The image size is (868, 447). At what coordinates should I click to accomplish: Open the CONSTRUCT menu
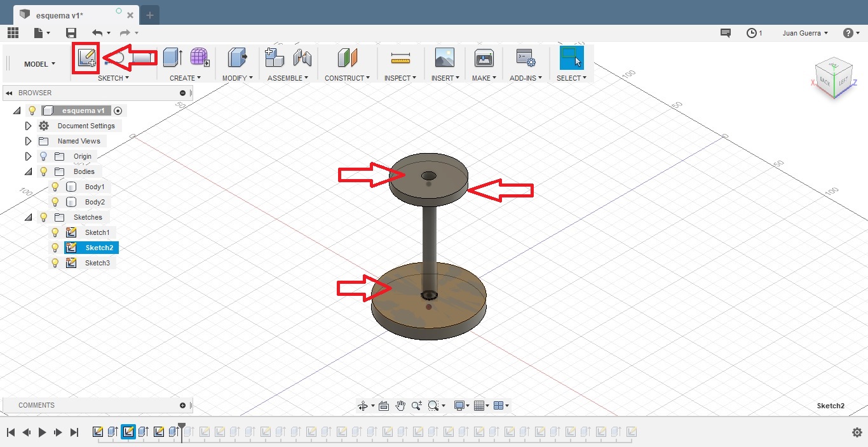coord(348,78)
